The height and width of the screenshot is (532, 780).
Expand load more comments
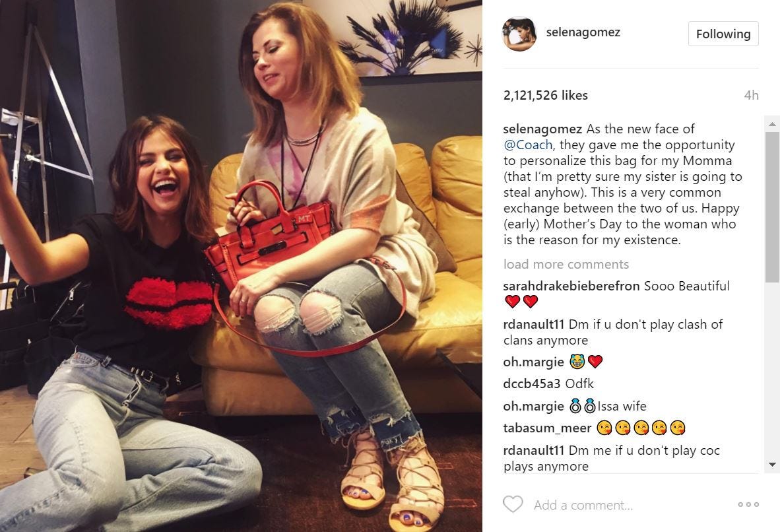click(566, 264)
